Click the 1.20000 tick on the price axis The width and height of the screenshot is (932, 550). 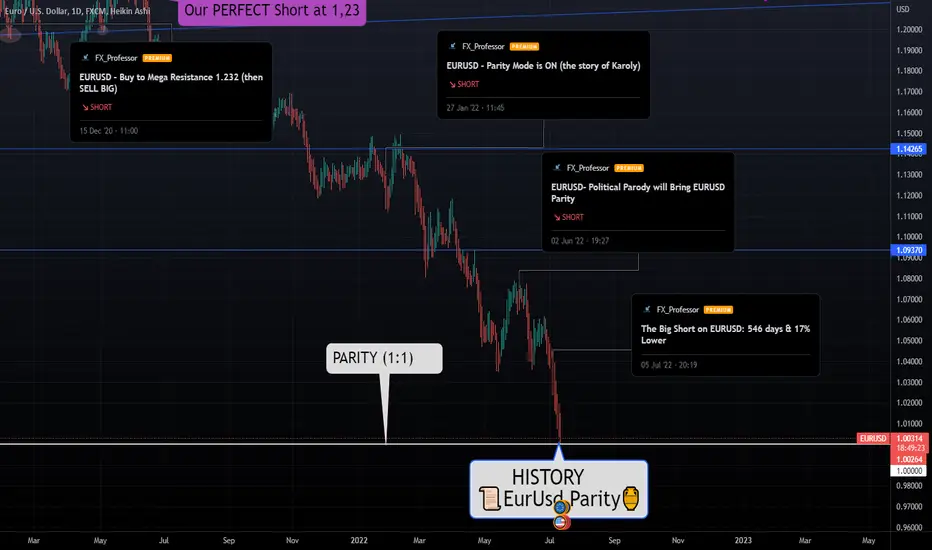click(x=909, y=30)
